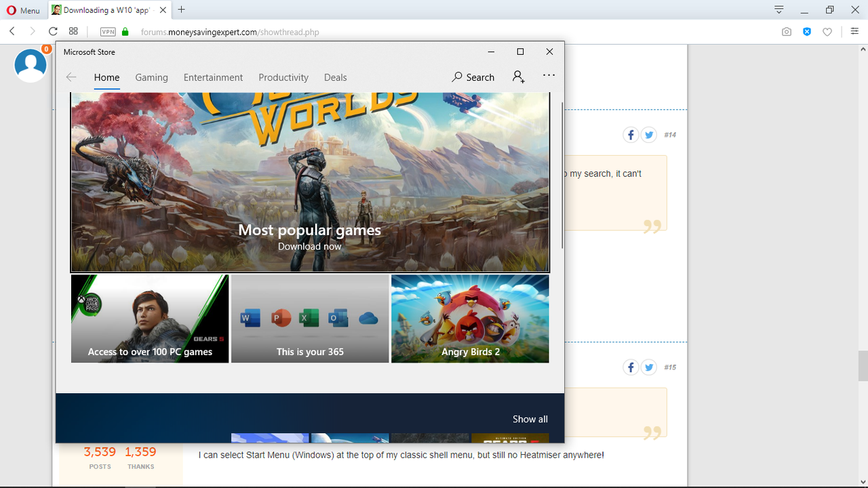
Task: Click Show all in Store
Action: [x=530, y=419]
